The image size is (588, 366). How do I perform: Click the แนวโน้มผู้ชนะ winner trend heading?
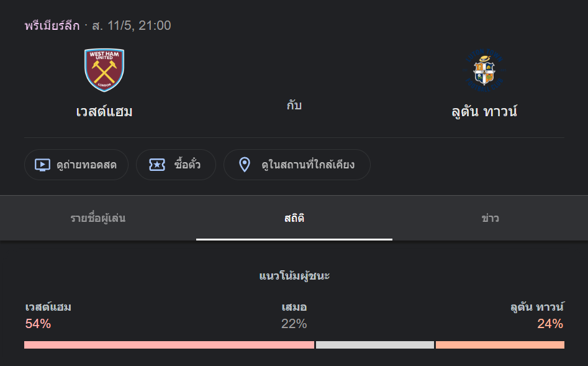294,275
